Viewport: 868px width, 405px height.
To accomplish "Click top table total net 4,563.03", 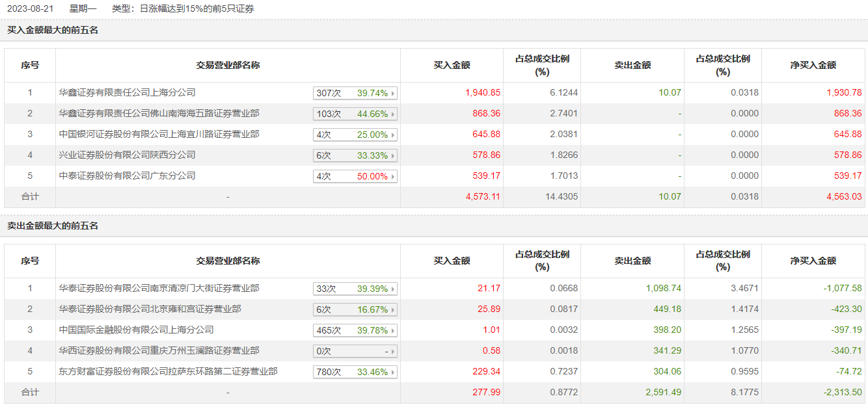I will pos(844,197).
